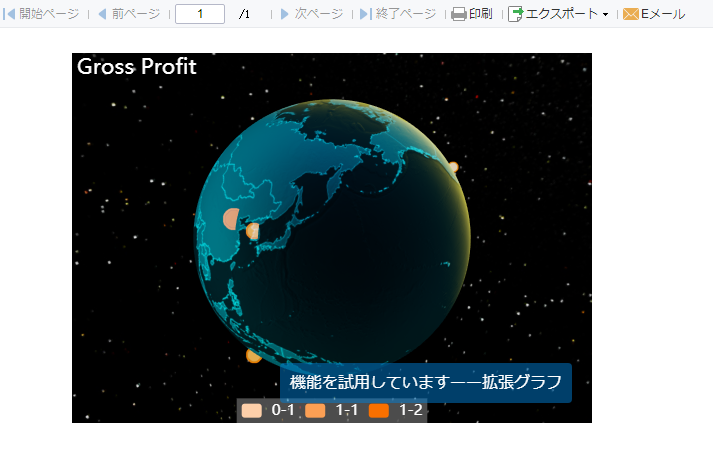Click the total page count /1
Viewport: 713px width, 473px height.
pyautogui.click(x=244, y=14)
